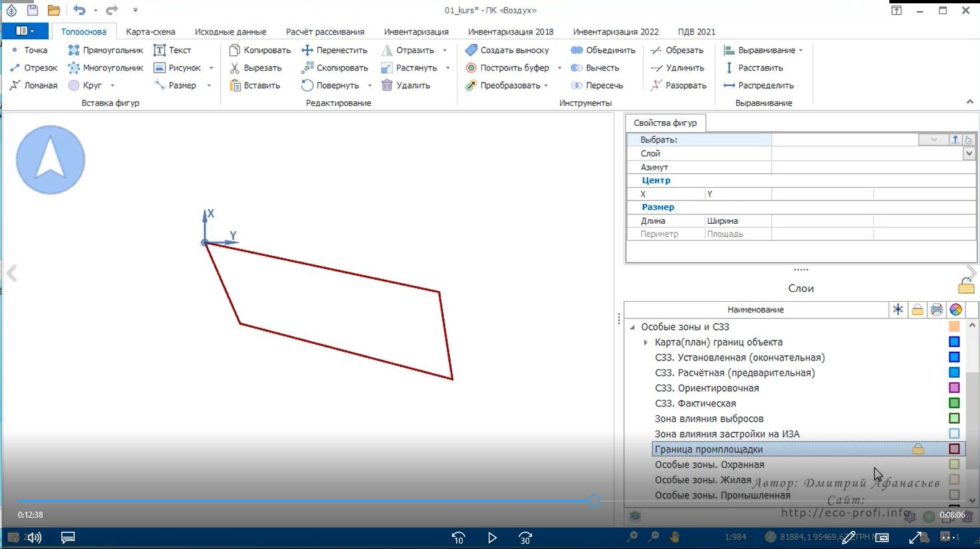Insert a Текст text figure
This screenshot has height=549, width=980.
coord(172,50)
